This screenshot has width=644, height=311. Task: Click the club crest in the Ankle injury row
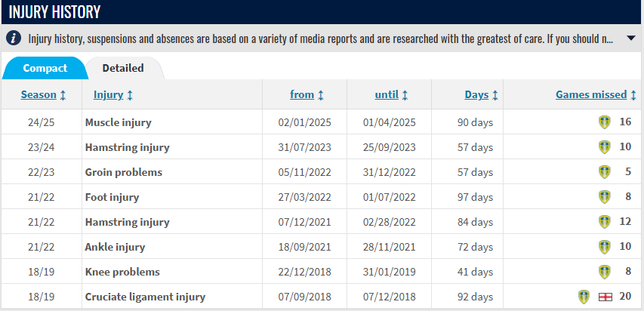coord(604,247)
